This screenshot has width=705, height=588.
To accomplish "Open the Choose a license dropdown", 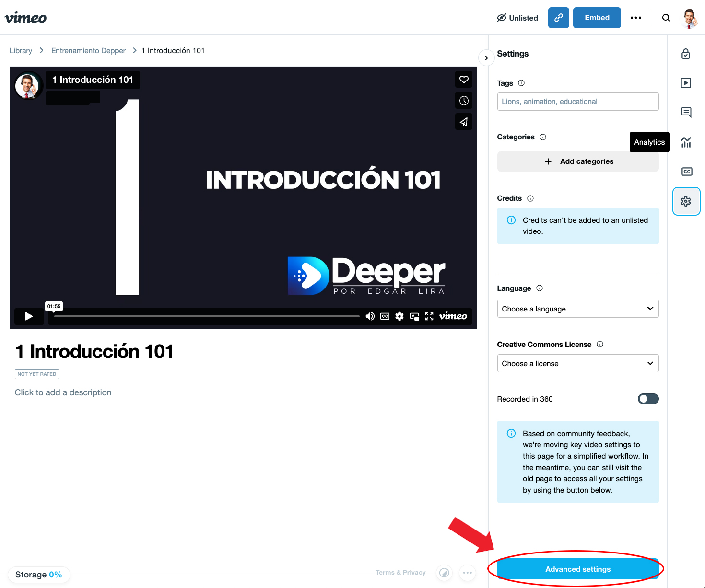I will click(x=578, y=363).
